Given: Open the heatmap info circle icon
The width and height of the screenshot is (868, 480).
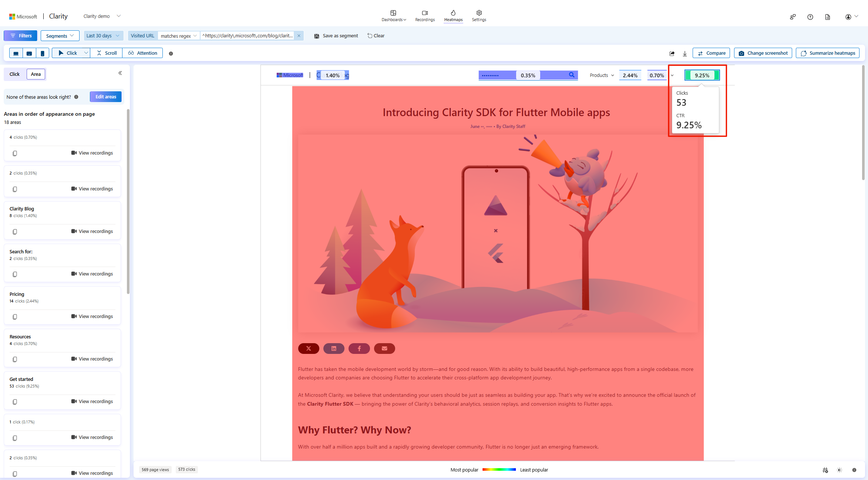Looking at the screenshot, I should tap(171, 54).
